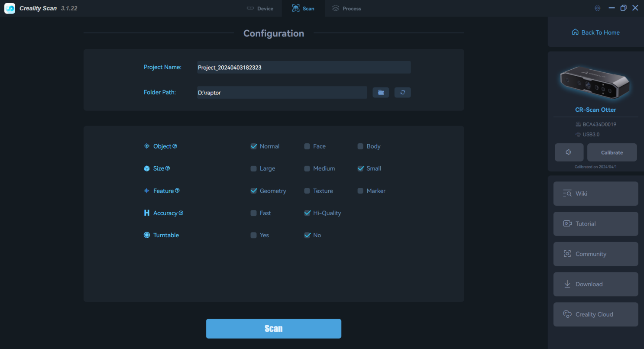Click the Project Name input field

click(x=304, y=67)
